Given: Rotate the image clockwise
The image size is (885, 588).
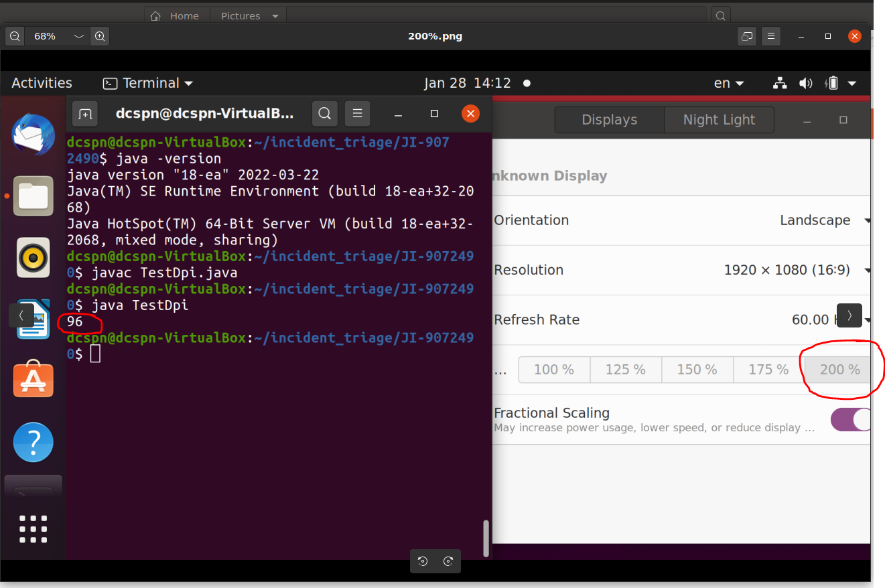Looking at the screenshot, I should pyautogui.click(x=448, y=561).
